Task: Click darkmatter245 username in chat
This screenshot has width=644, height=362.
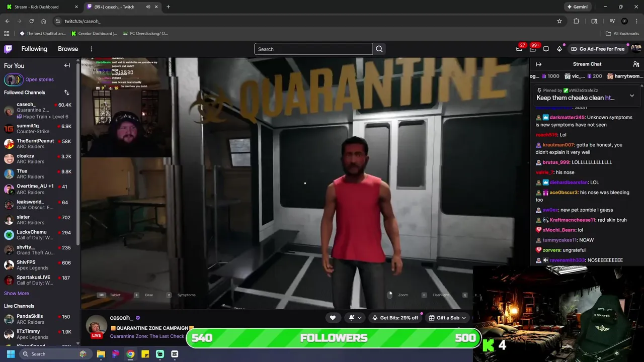Action: point(567,117)
